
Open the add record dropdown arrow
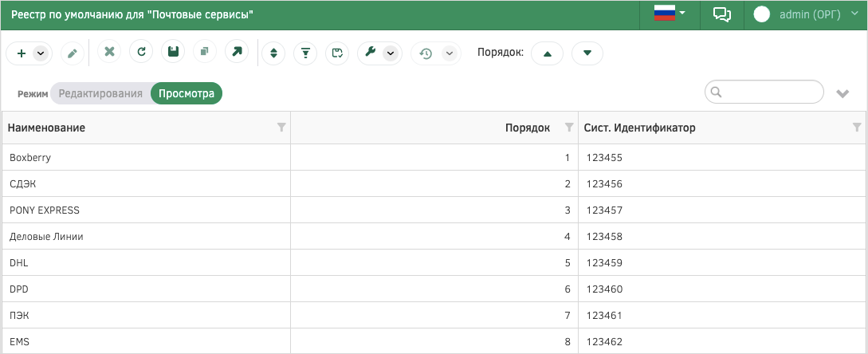[x=41, y=53]
